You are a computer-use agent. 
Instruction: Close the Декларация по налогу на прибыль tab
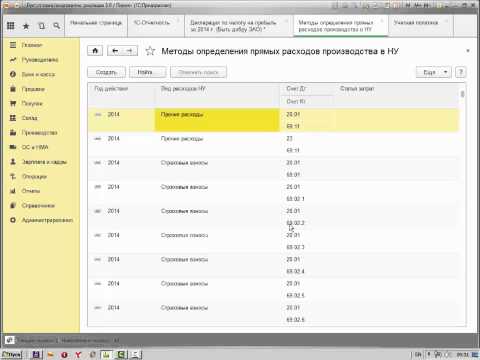(286, 21)
